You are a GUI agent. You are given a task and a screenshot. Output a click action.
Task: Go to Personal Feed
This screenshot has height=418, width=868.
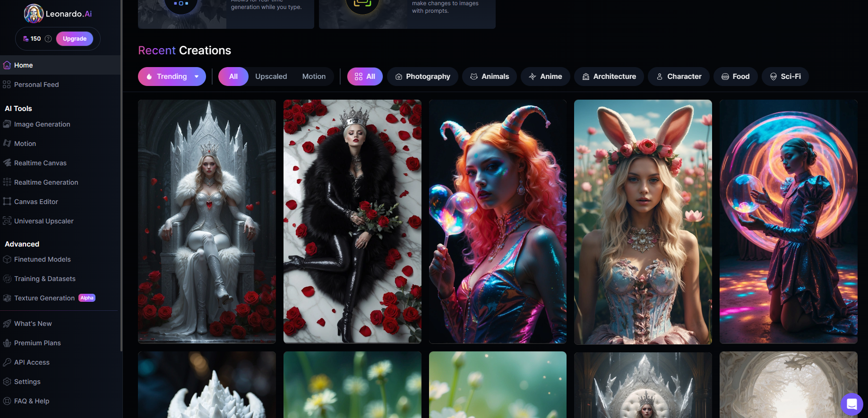36,85
